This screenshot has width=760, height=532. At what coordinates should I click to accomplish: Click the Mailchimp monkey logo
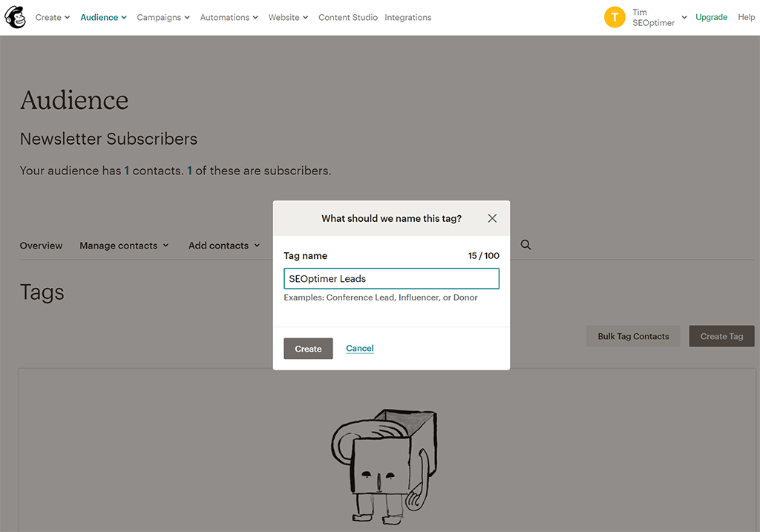tap(15, 17)
